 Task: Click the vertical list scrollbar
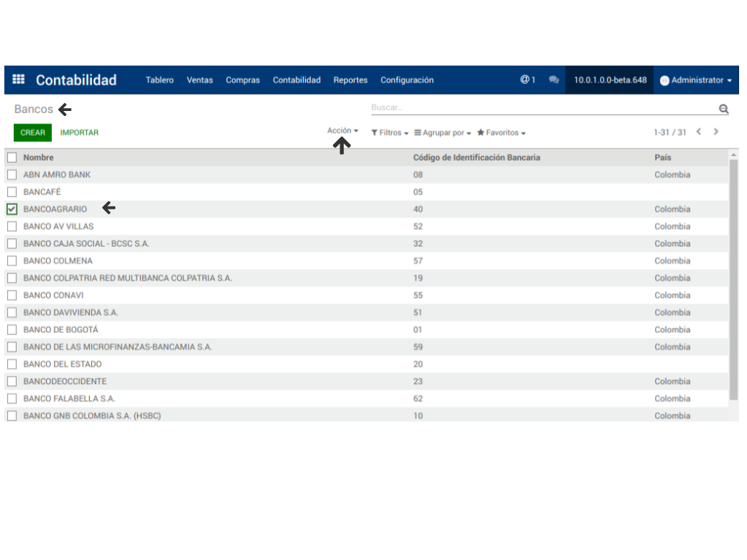tap(733, 277)
